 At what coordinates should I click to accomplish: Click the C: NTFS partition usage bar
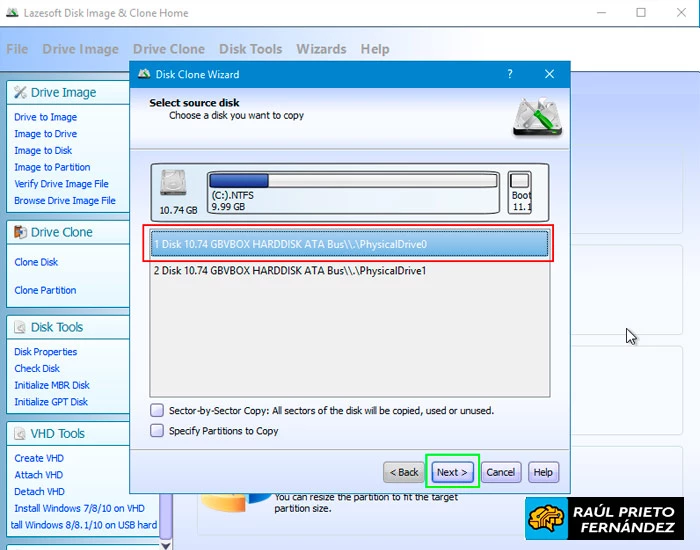coord(353,181)
